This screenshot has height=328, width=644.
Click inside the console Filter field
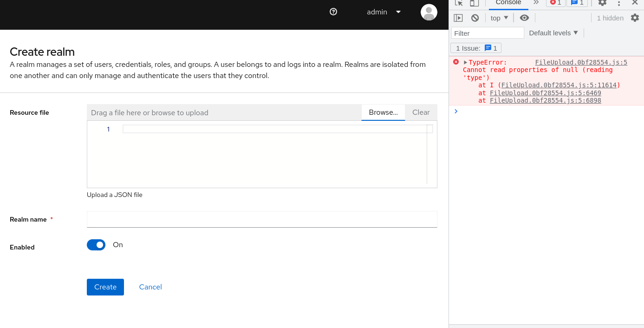pyautogui.click(x=487, y=33)
